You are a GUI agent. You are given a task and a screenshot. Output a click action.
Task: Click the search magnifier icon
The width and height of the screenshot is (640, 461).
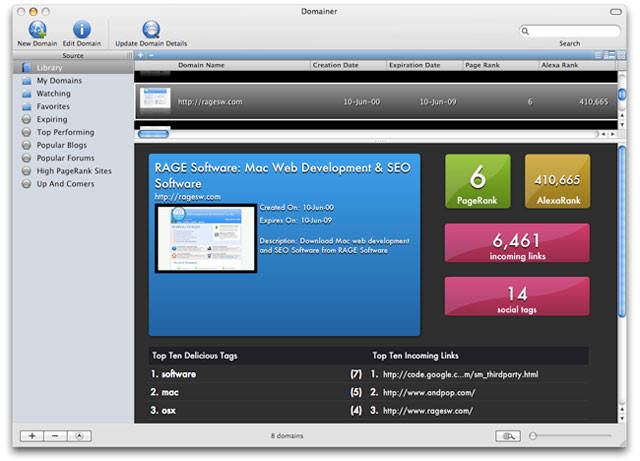(x=525, y=31)
